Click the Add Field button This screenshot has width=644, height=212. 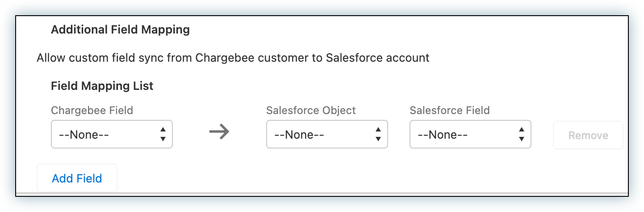[x=77, y=178]
